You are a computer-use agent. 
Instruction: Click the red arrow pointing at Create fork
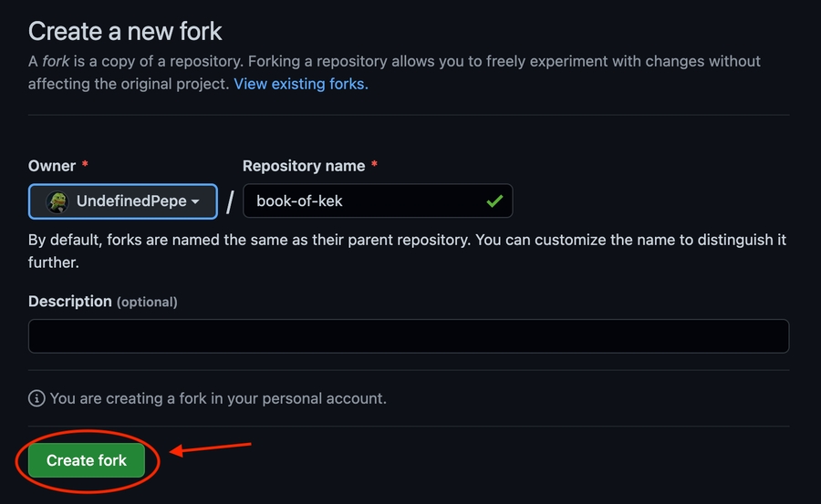coord(212,447)
